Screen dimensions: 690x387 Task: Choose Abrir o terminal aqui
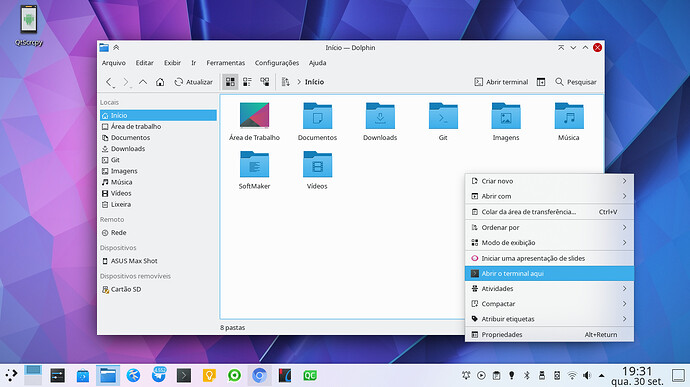(549, 273)
